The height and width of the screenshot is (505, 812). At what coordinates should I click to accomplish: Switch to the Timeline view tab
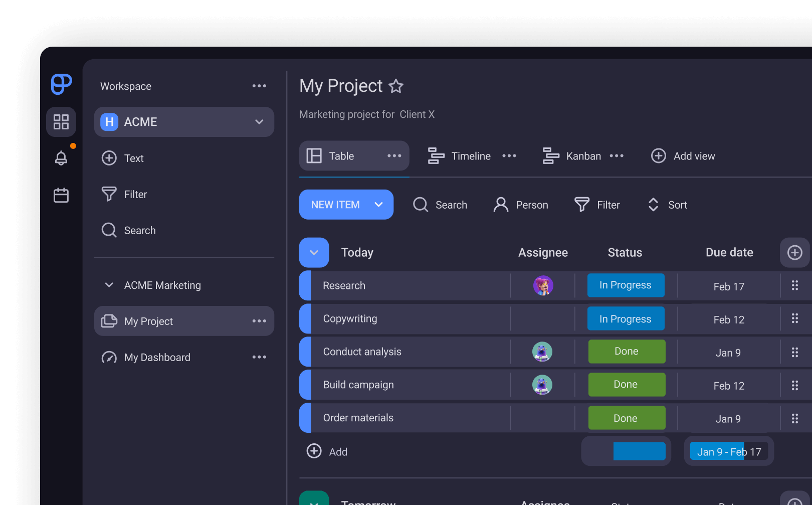tap(460, 156)
